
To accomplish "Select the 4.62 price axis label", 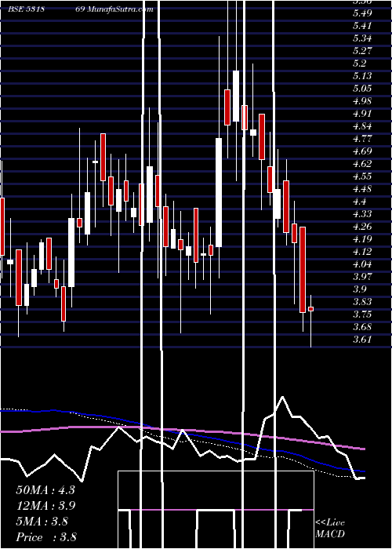I will pos(362,164).
